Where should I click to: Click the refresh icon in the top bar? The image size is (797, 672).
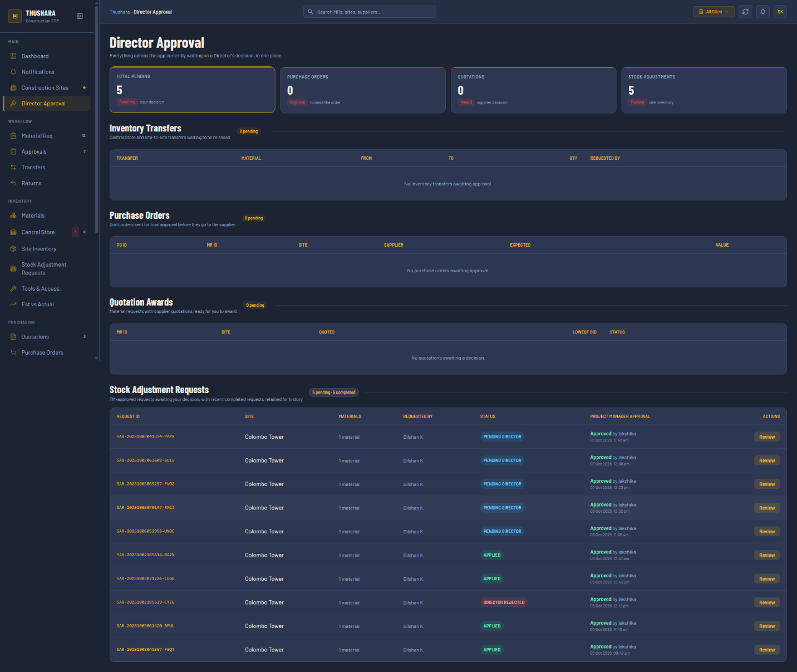tap(745, 12)
